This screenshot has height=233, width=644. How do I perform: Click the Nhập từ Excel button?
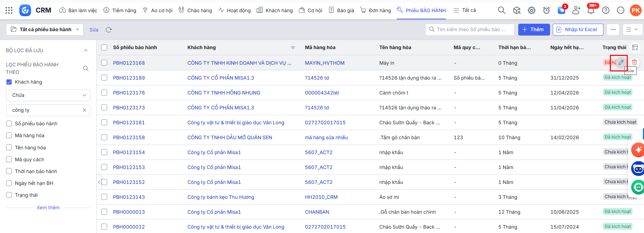[577, 29]
